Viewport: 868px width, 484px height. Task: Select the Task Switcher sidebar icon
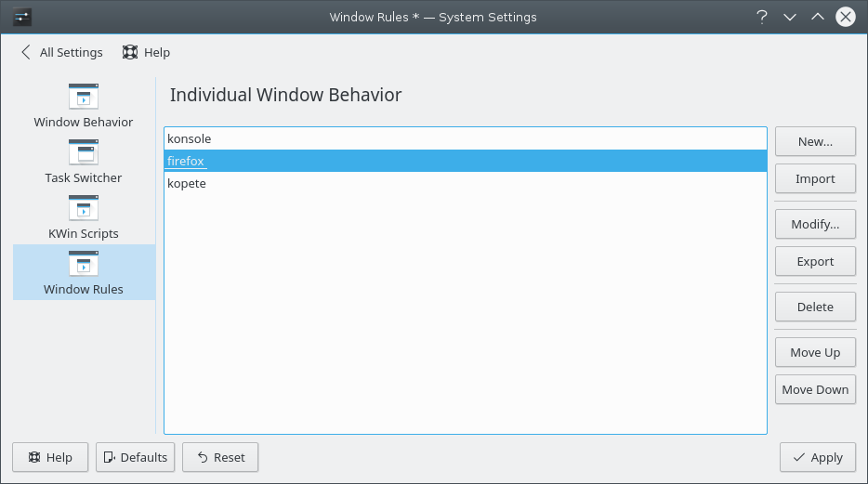point(84,152)
